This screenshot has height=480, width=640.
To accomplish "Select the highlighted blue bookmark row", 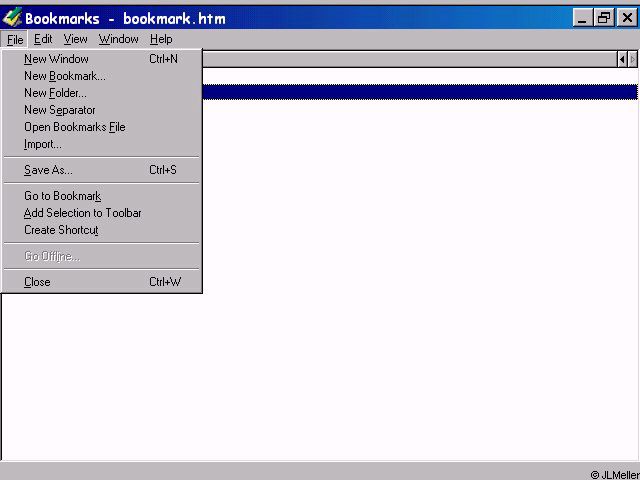I will (x=420, y=92).
